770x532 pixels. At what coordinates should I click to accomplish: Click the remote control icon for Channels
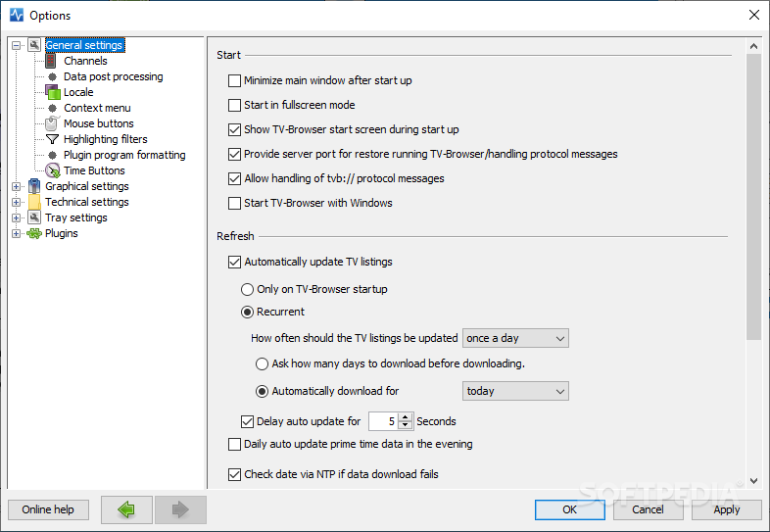[x=51, y=61]
